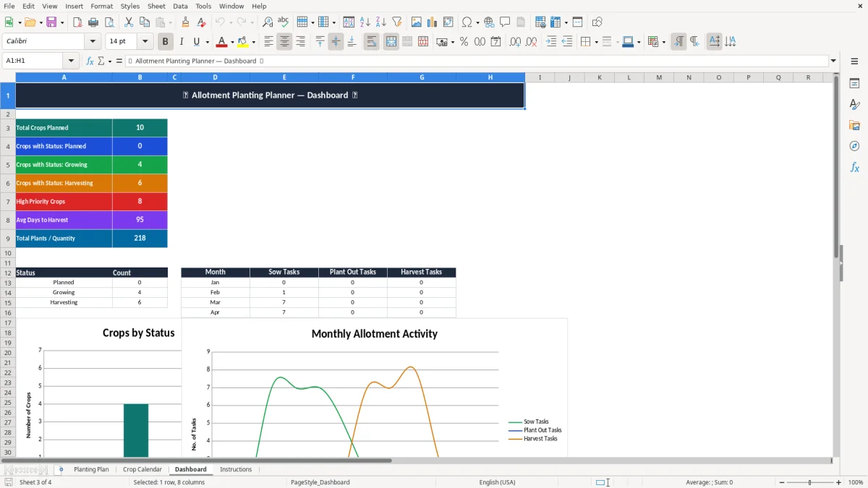The width and height of the screenshot is (868, 488).
Task: Open Find and Replace
Action: [x=268, y=22]
